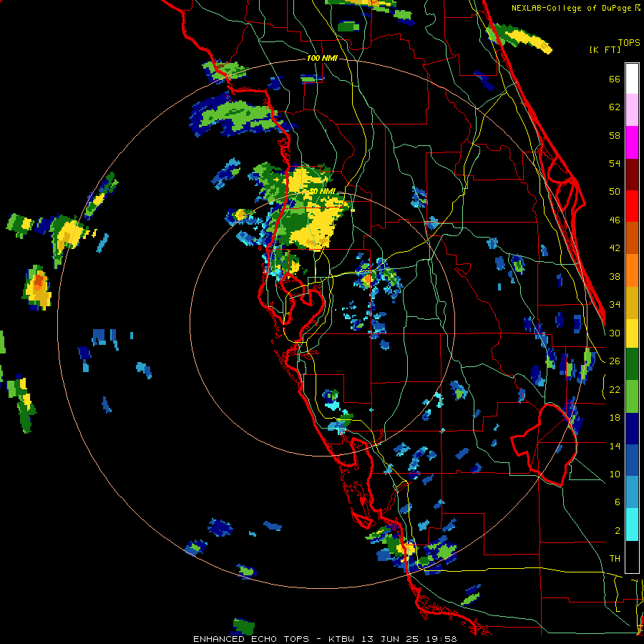This screenshot has width=644, height=644.
Task: Select the navy blue legend swatch
Action: 632,429
